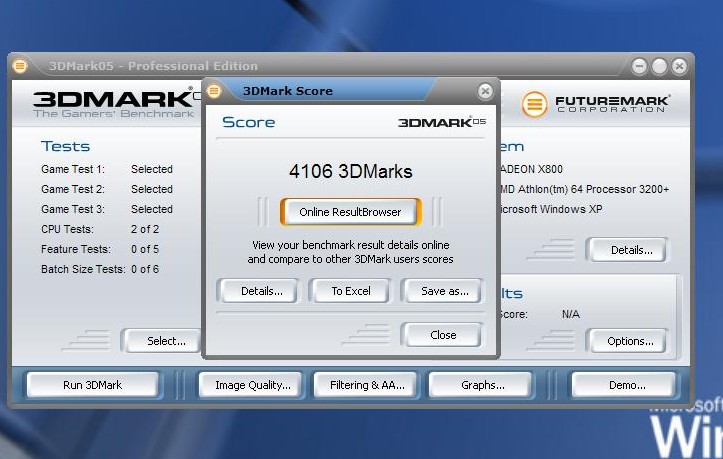
Task: Open the Graphs... tool
Action: coord(482,385)
